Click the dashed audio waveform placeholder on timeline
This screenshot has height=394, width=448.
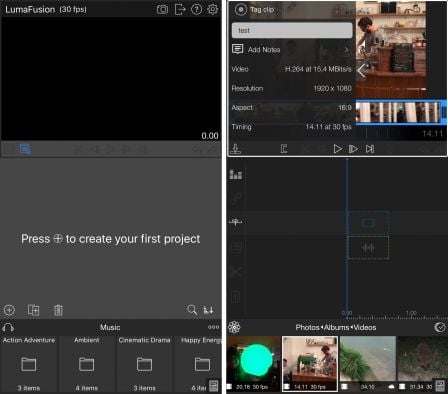tap(368, 248)
